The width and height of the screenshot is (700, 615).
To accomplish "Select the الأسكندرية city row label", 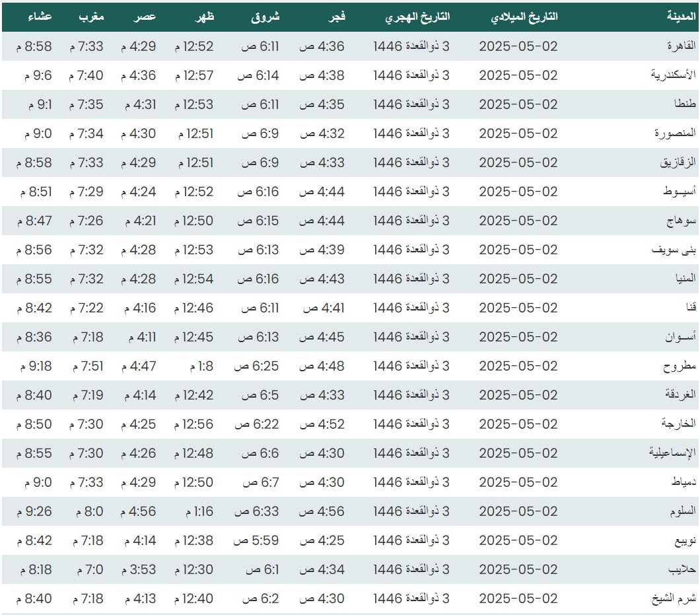I will [x=670, y=75].
